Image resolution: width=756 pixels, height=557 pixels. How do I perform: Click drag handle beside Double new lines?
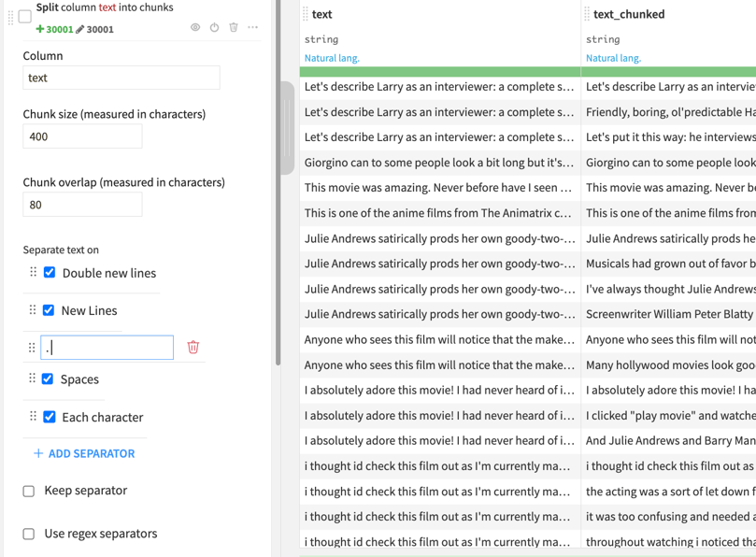coord(34,273)
